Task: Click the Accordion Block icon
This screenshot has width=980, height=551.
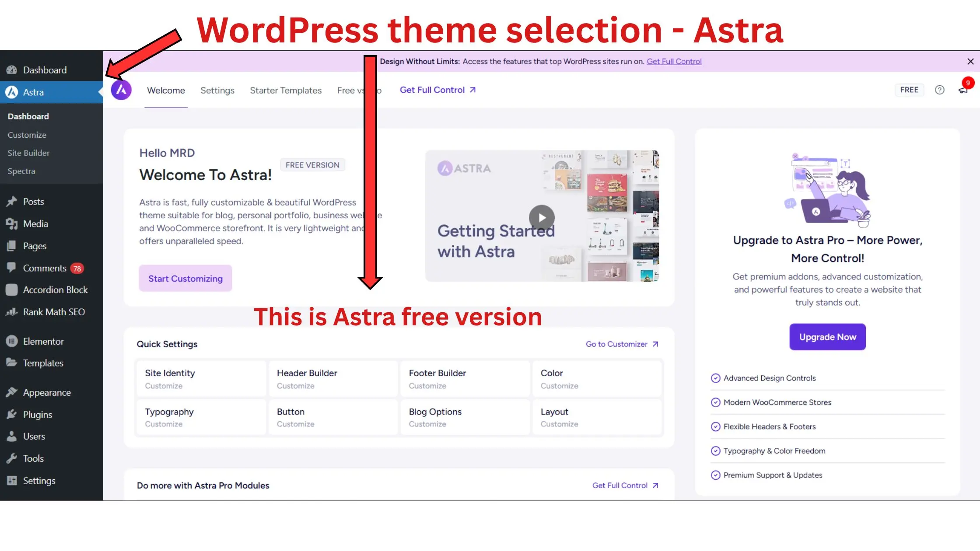Action: 12,290
